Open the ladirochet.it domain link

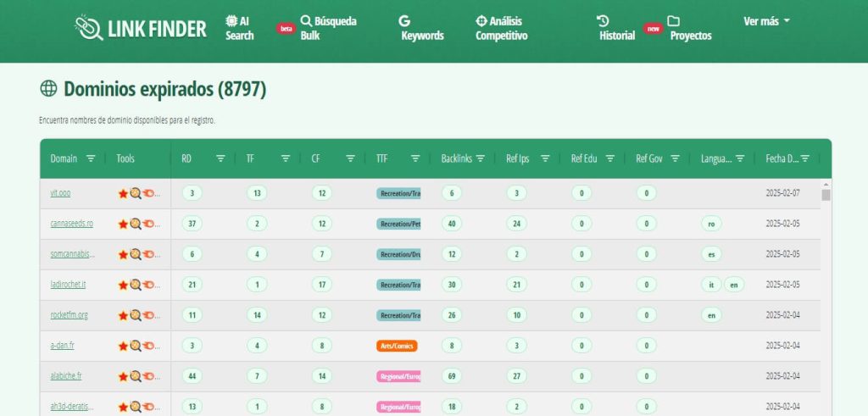tap(68, 286)
